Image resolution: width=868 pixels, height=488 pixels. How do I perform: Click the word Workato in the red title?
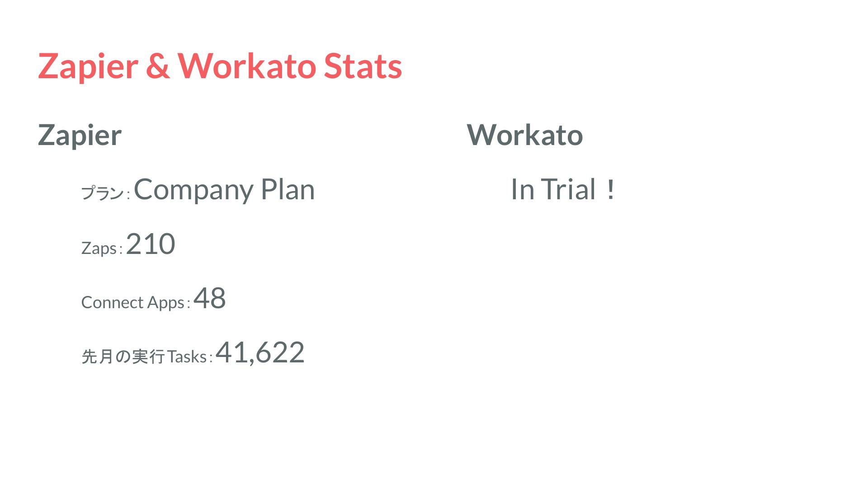click(x=247, y=66)
